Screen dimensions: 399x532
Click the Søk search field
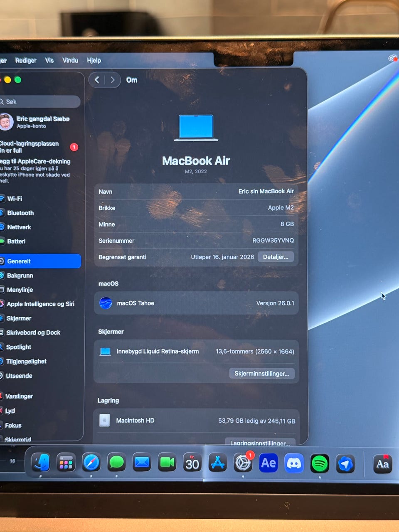[40, 101]
